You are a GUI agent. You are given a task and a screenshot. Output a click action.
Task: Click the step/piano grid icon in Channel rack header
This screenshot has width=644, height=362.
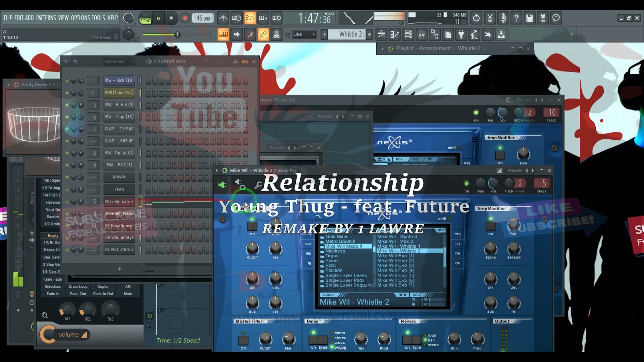pyautogui.click(x=245, y=61)
